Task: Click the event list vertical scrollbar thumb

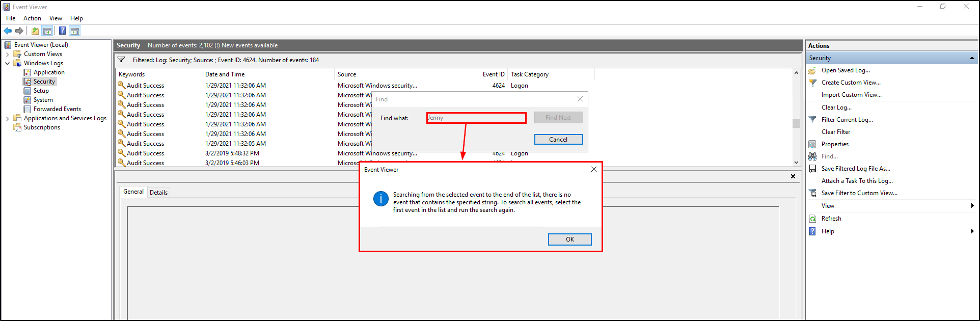Action: 796,123
